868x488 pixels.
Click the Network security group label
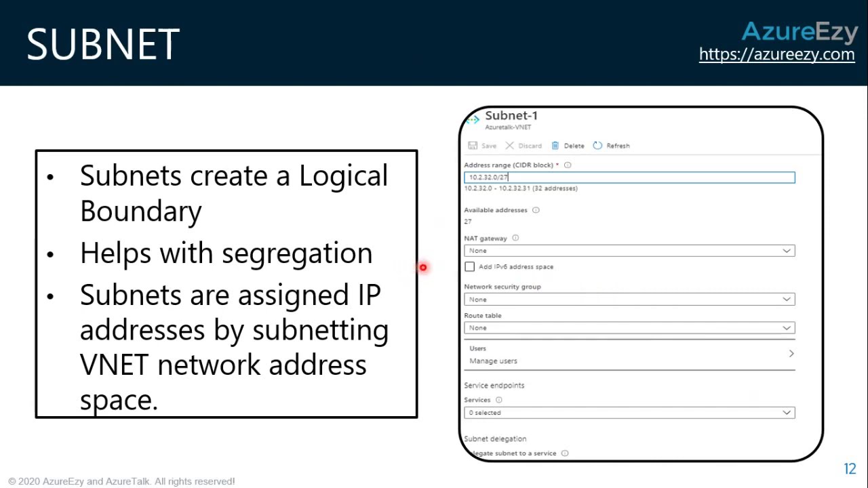click(502, 287)
